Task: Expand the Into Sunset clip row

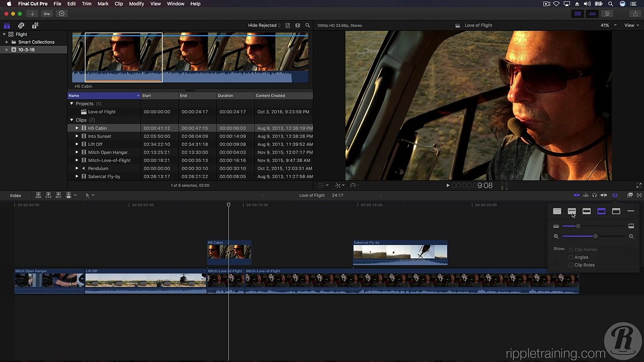Action: point(77,136)
